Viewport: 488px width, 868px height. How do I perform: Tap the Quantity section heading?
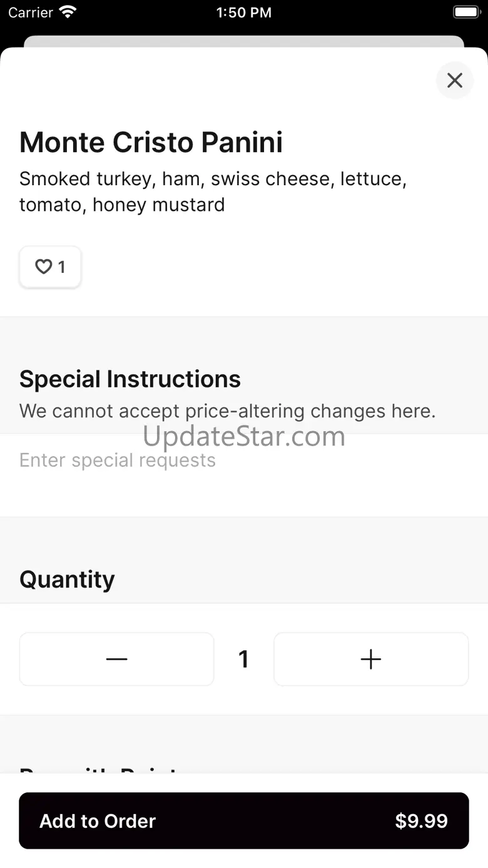point(67,580)
